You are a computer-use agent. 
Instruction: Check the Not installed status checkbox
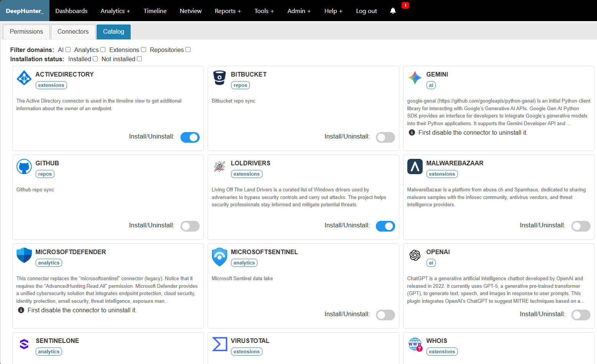coord(139,59)
